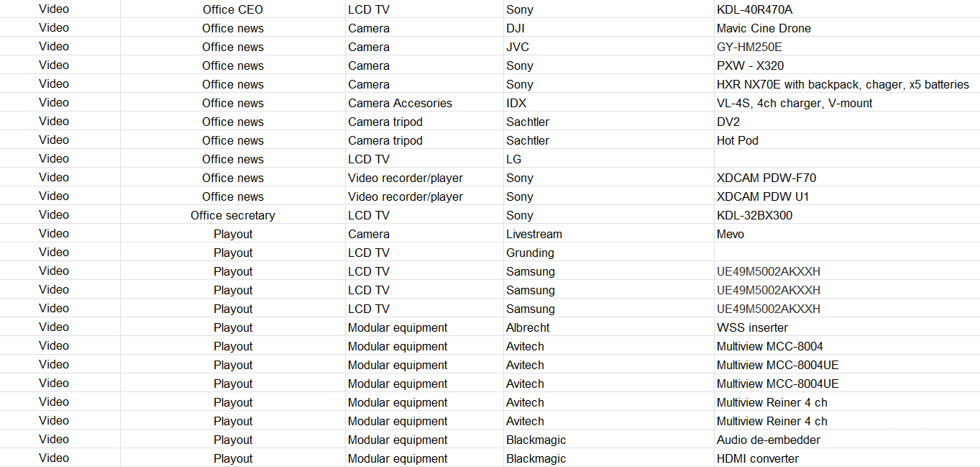Select the Audio de-embedder cell

coord(768,440)
